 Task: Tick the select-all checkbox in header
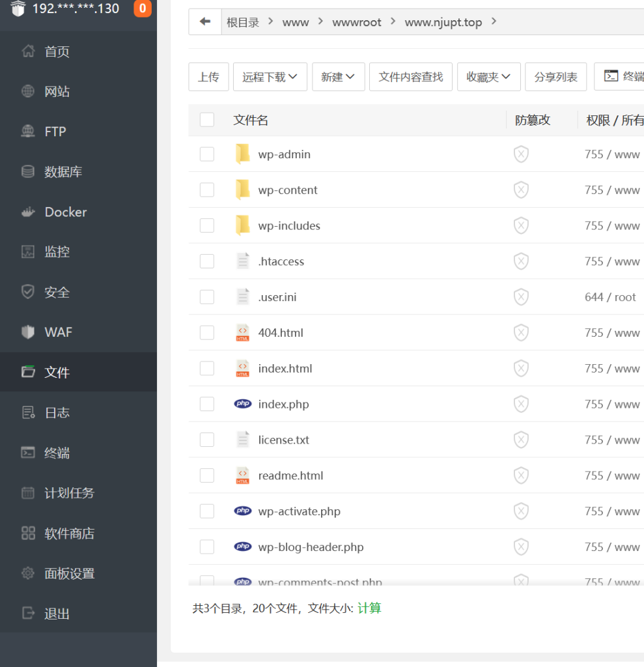tap(207, 120)
